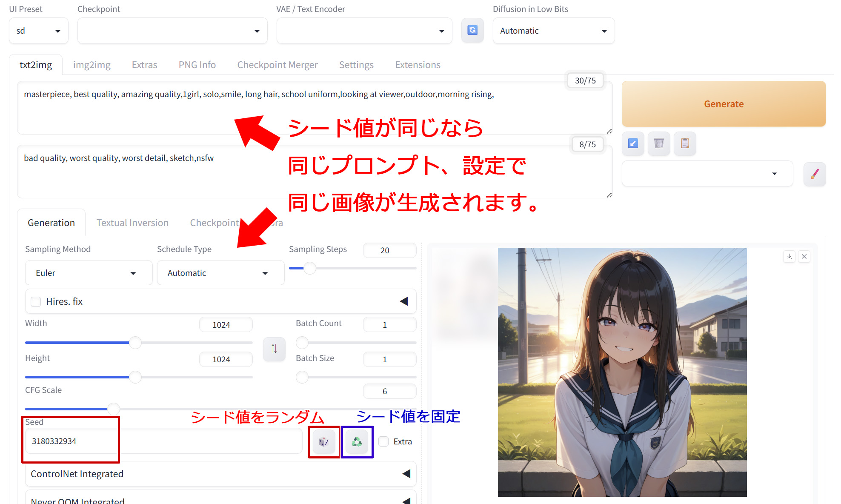
Task: Click the pencil edit styles icon
Action: (x=814, y=174)
